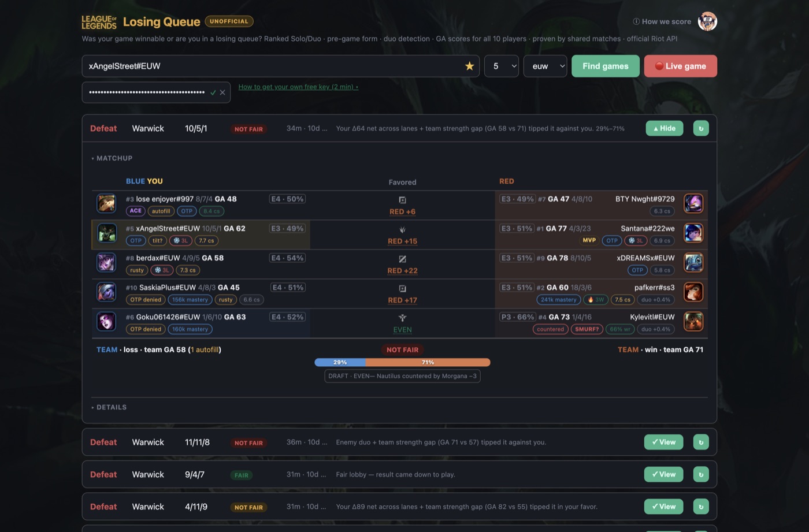Click Kylevitl#EUW champion portrait

(693, 321)
